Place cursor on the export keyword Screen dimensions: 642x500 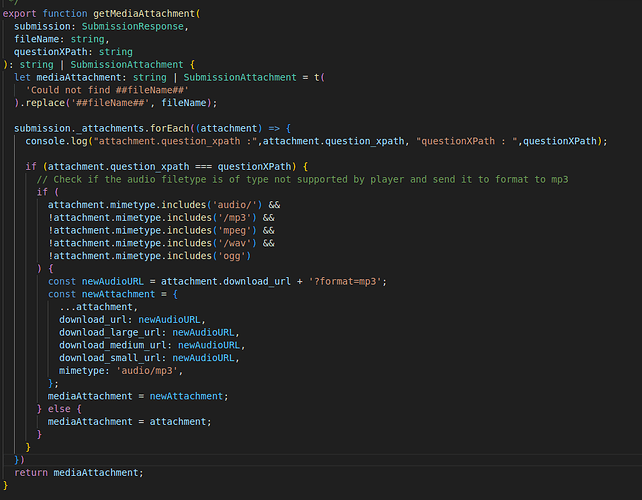point(22,13)
